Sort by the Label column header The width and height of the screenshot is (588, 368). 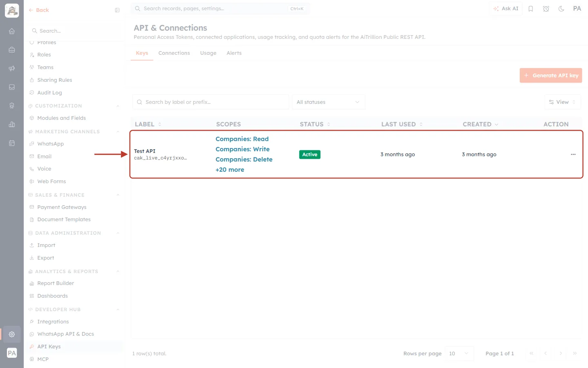point(148,124)
